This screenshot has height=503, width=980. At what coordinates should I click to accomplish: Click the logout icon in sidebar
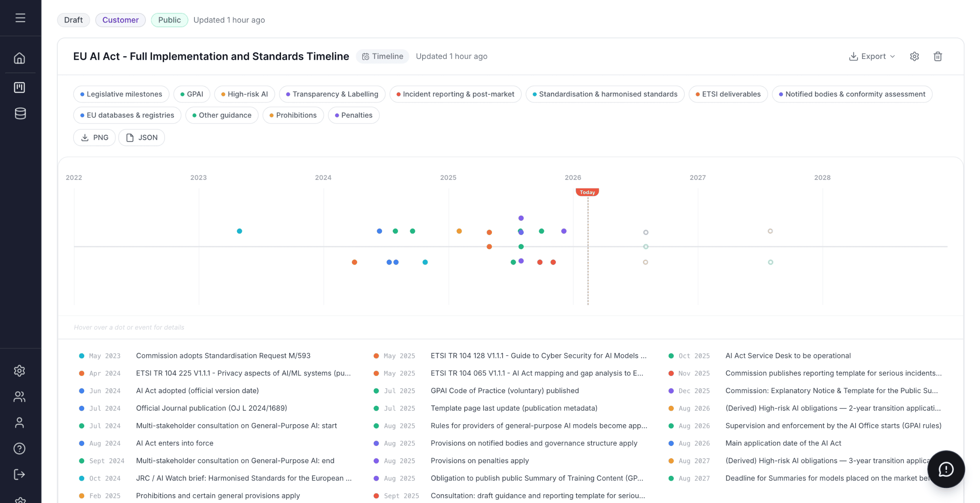tap(20, 475)
